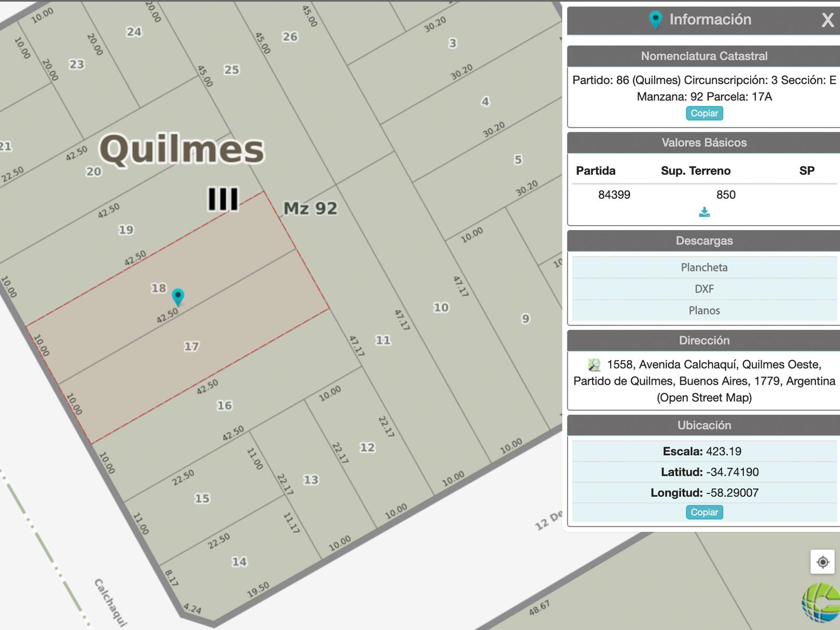
Task: Click the Mz 92 block label
Action: (x=310, y=208)
